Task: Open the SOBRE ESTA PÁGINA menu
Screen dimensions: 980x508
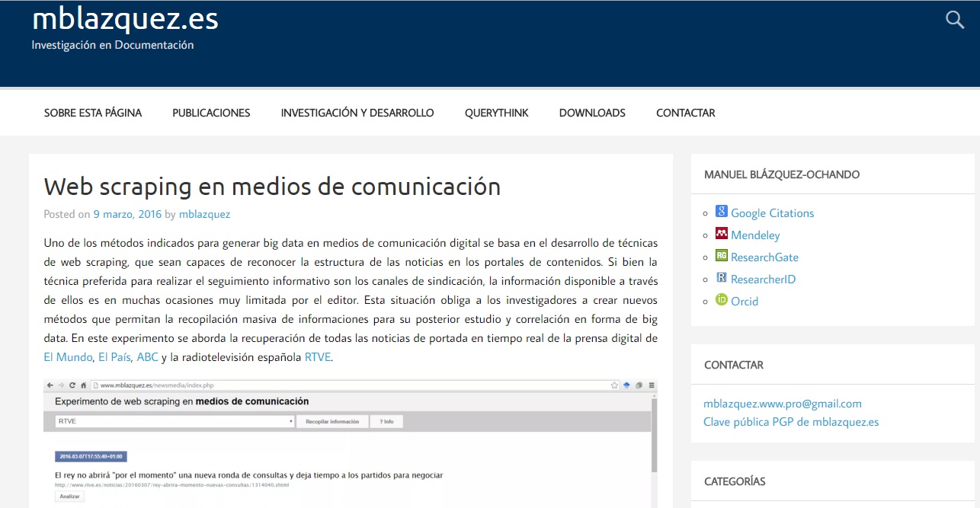Action: pyautogui.click(x=93, y=113)
